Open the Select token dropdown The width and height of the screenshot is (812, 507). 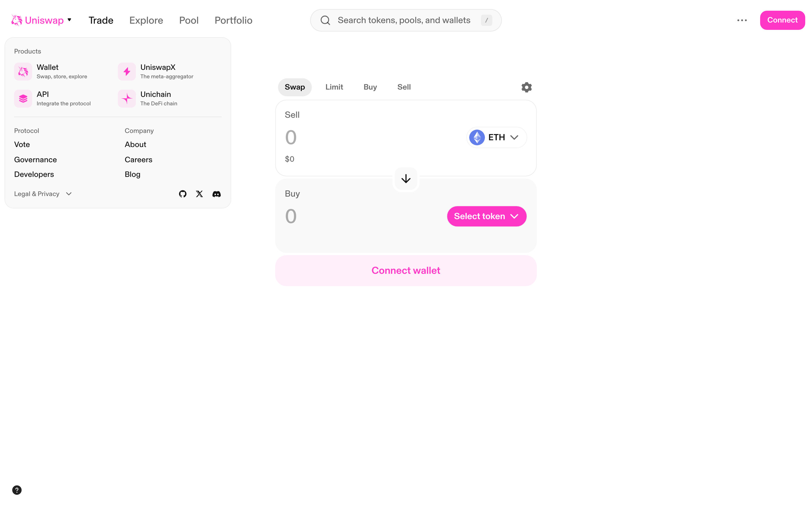click(x=486, y=216)
